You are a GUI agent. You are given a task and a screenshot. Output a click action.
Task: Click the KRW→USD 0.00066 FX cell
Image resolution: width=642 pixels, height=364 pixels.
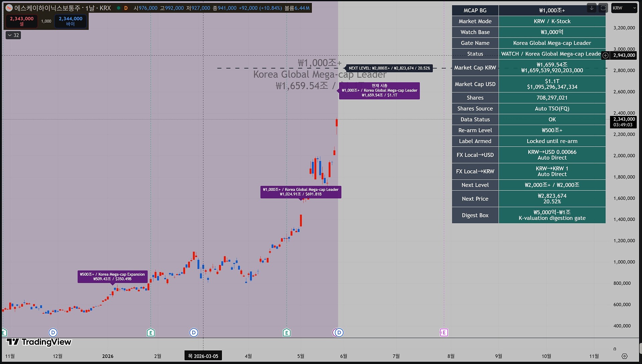(552, 155)
